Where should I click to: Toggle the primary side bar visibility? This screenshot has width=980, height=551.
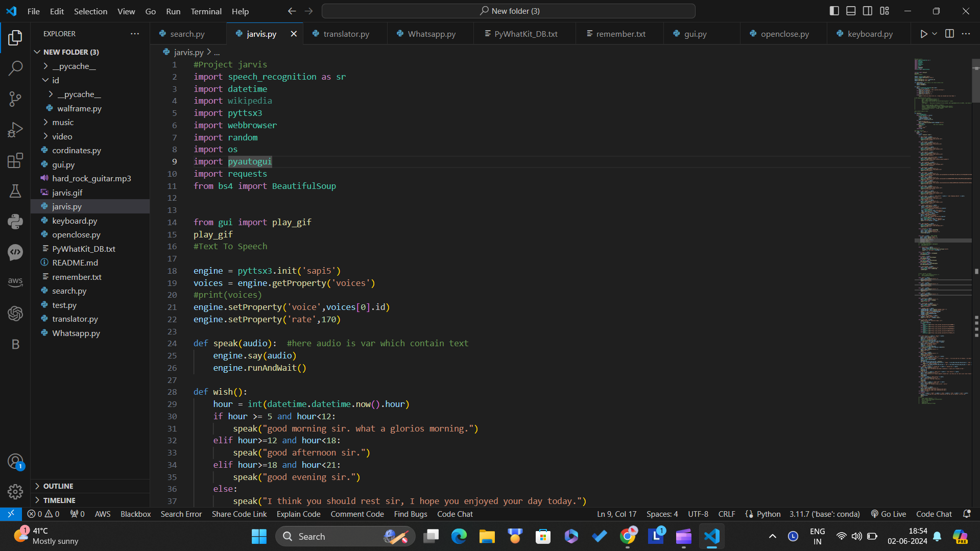pyautogui.click(x=834, y=11)
